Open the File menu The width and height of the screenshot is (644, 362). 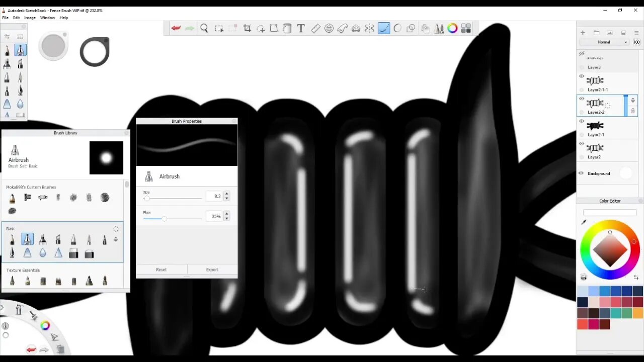5,18
